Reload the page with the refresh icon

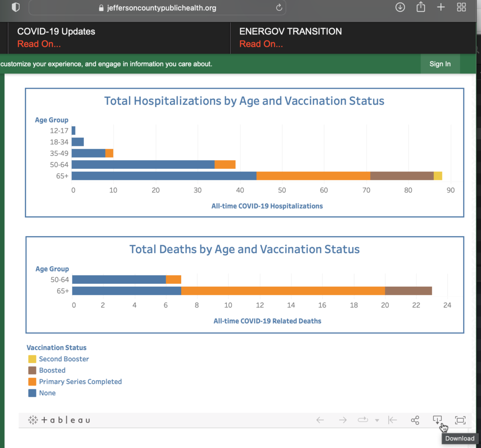click(x=279, y=8)
